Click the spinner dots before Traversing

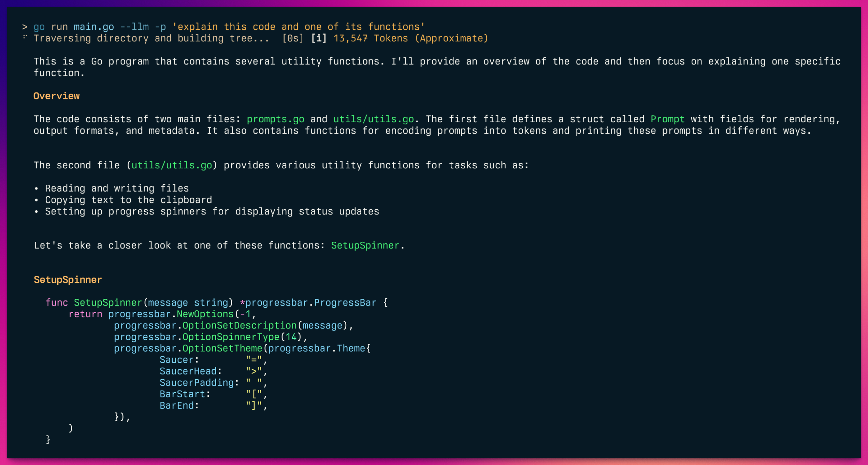click(x=25, y=37)
